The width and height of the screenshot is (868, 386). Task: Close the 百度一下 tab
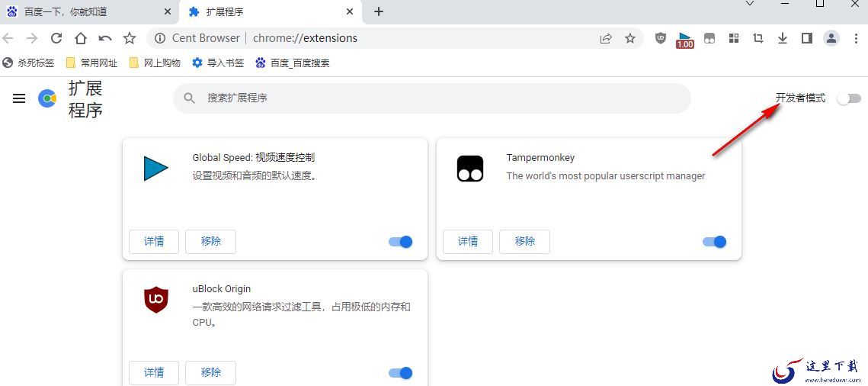pos(168,11)
